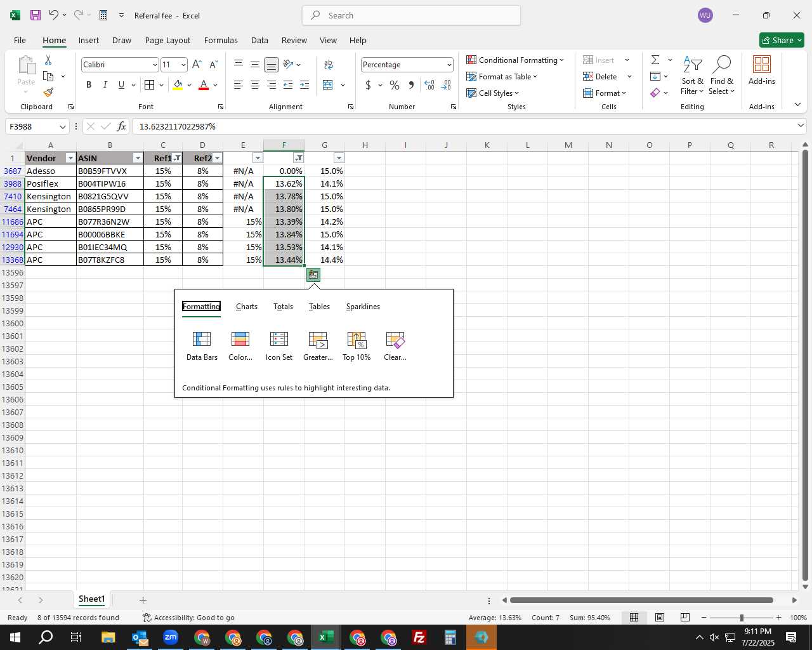Click Insert Function fx icon
The image size is (812, 650).
point(121,126)
